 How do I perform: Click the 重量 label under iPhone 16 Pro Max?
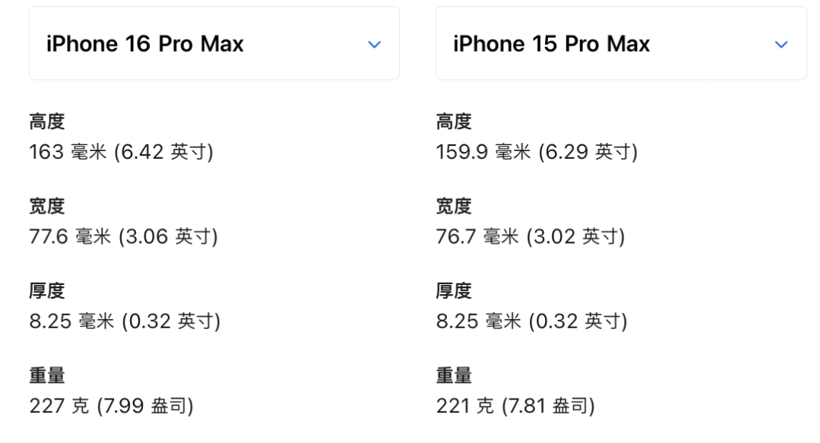click(47, 376)
